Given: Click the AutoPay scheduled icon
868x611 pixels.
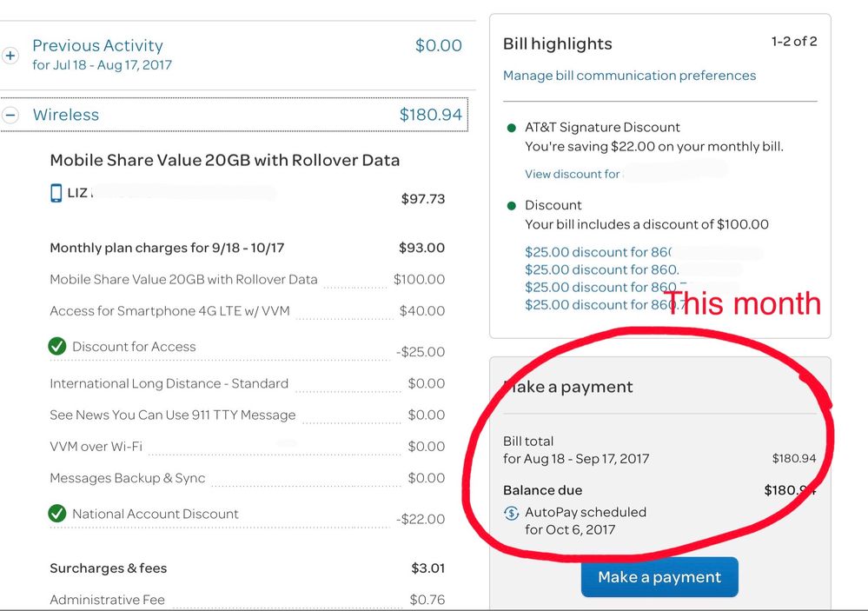Looking at the screenshot, I should (512, 513).
